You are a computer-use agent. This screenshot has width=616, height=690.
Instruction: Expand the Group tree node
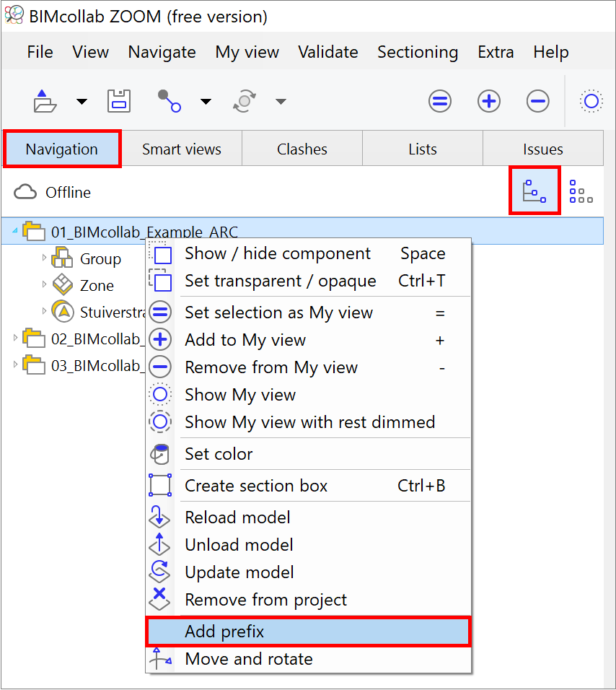(44, 258)
